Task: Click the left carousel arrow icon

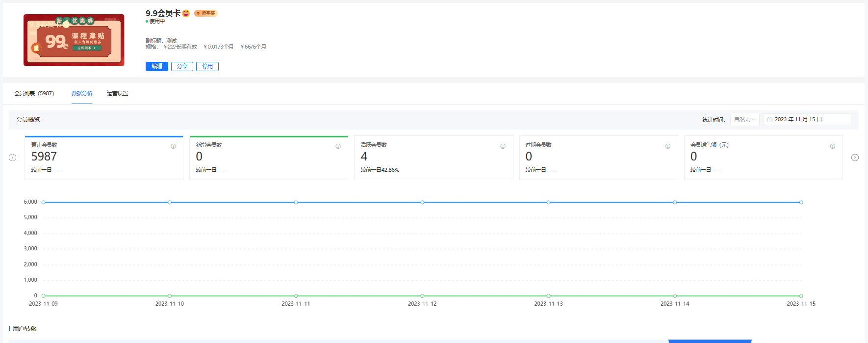Action: 13,158
